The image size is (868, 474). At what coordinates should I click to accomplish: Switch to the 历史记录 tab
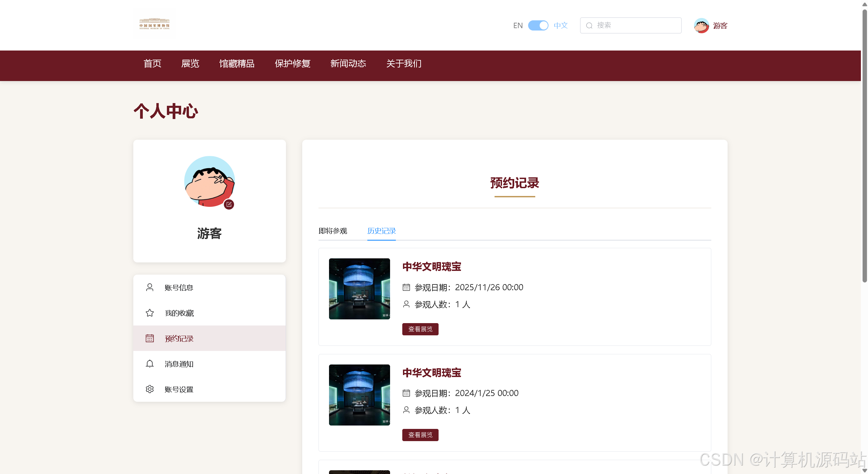381,231
